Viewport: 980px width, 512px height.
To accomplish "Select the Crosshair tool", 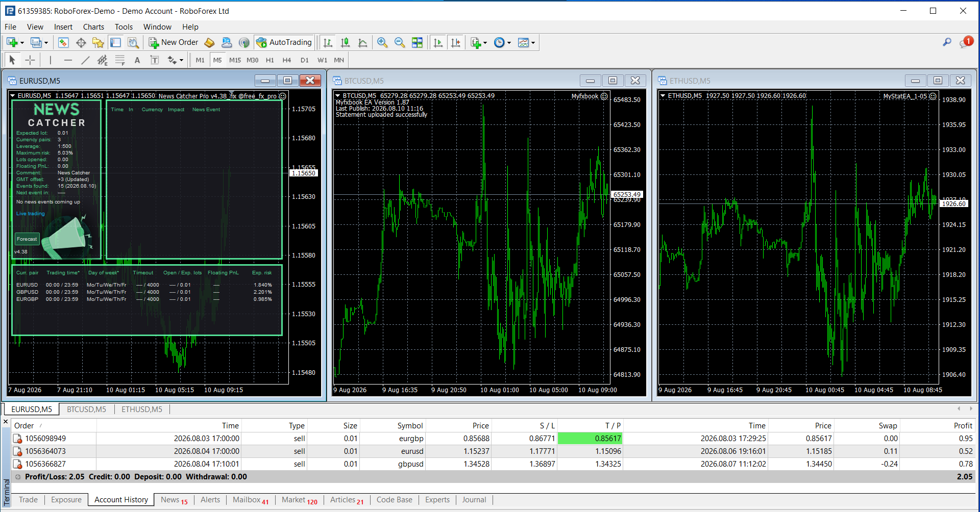I will click(x=30, y=60).
